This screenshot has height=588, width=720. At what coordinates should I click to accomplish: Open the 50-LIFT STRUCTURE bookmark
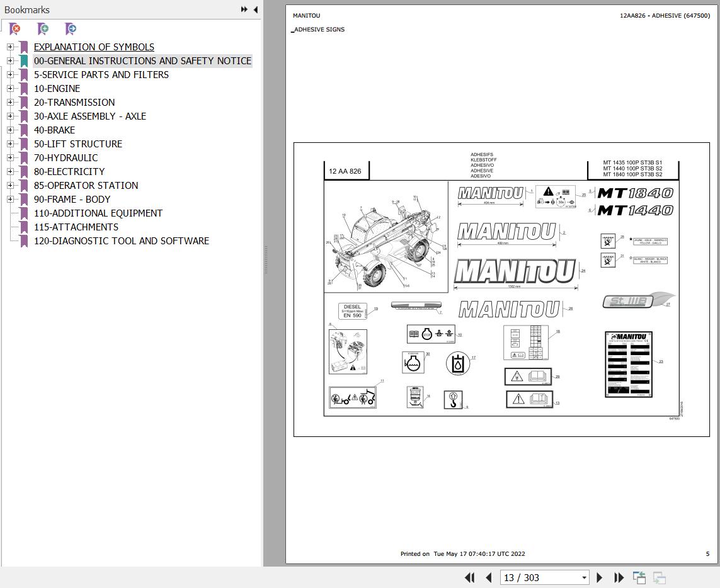coord(78,144)
